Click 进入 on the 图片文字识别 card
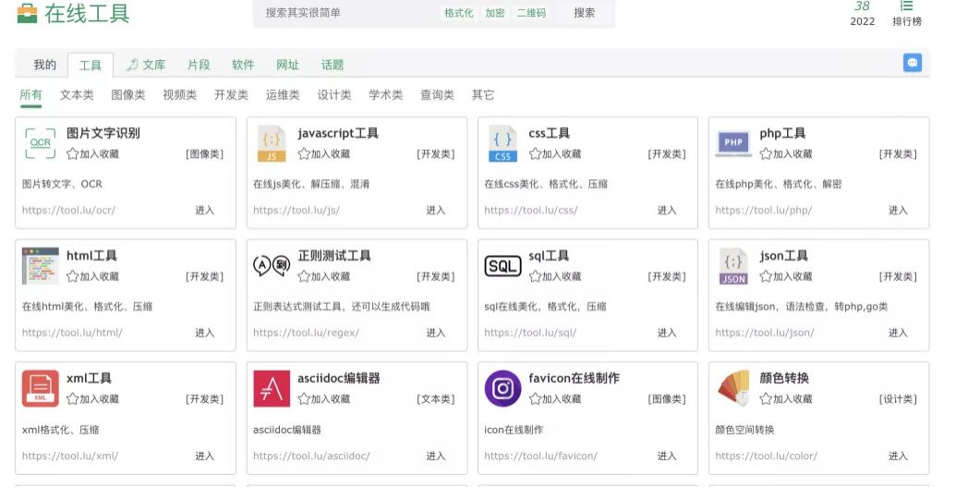The width and height of the screenshot is (980, 487). pyautogui.click(x=204, y=210)
